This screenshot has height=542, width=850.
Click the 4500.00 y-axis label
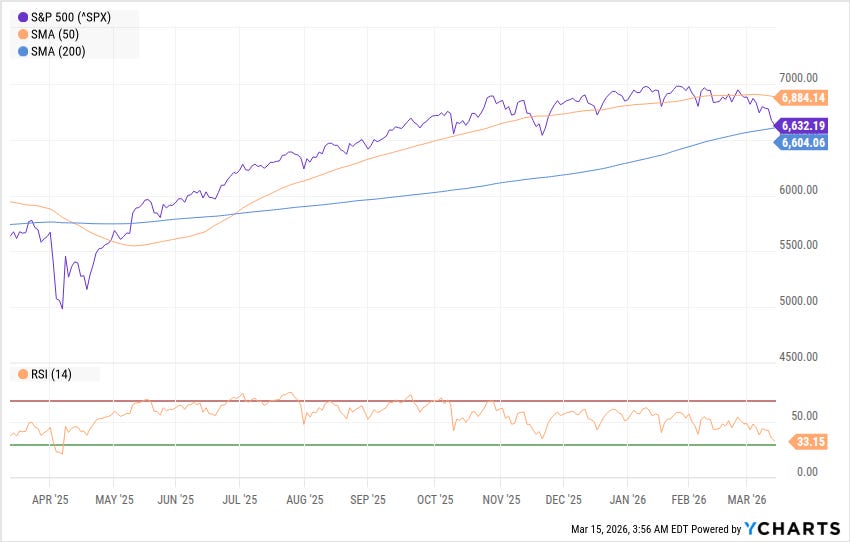[x=798, y=357]
